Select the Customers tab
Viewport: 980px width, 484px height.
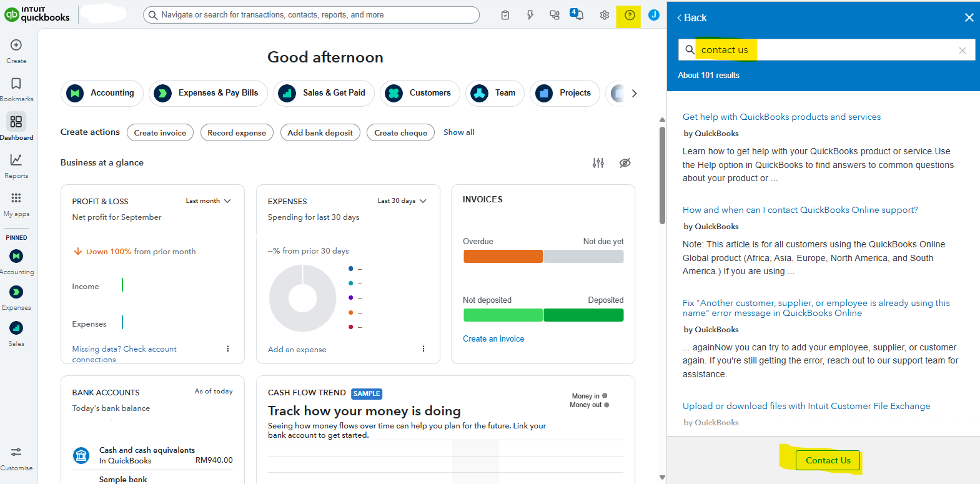coord(420,93)
